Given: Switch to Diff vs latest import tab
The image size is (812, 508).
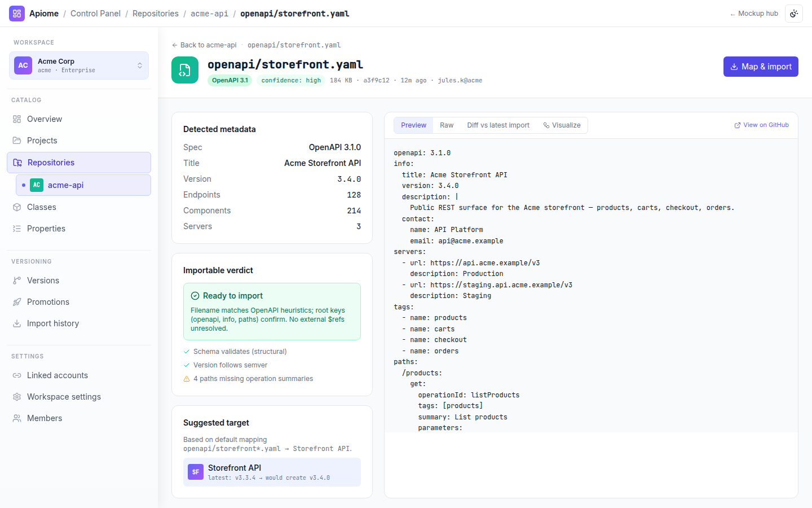Looking at the screenshot, I should (x=498, y=125).
